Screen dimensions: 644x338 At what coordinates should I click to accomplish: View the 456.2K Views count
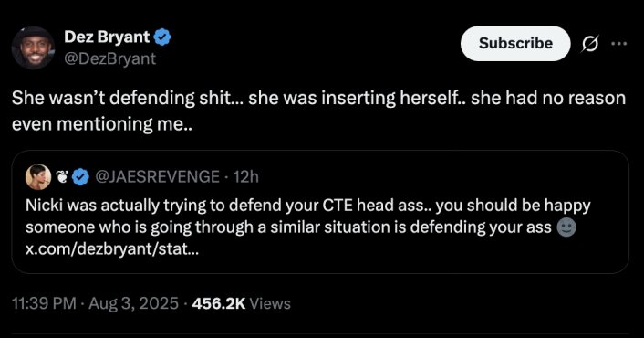[x=242, y=303]
